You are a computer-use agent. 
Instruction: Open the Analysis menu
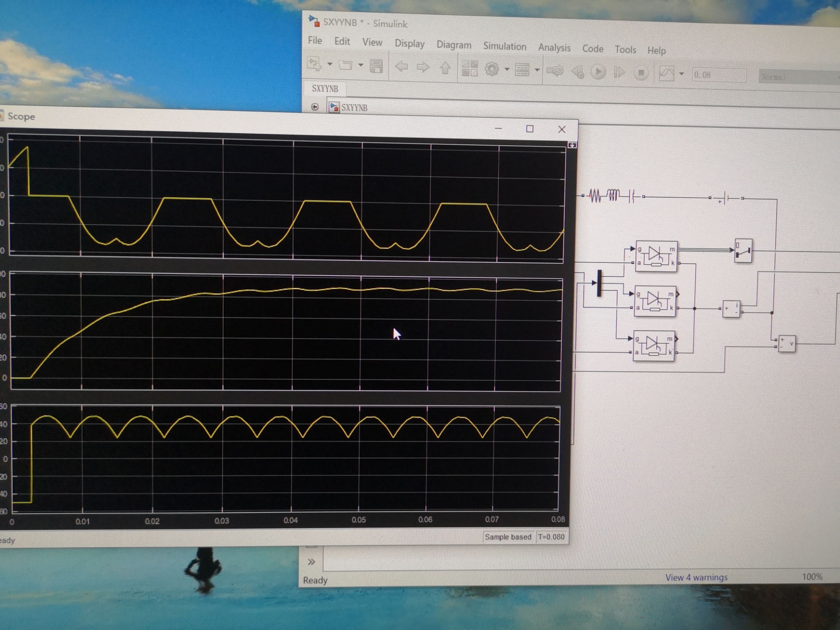click(x=554, y=48)
